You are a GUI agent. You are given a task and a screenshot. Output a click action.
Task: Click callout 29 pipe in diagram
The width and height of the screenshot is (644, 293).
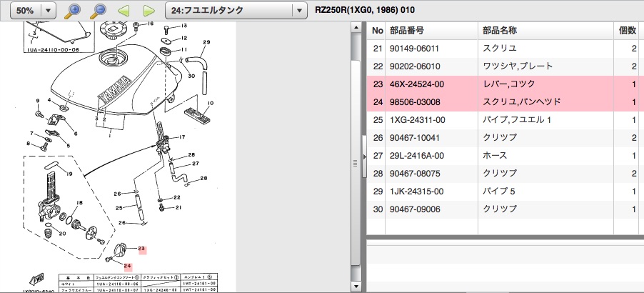coord(206,42)
